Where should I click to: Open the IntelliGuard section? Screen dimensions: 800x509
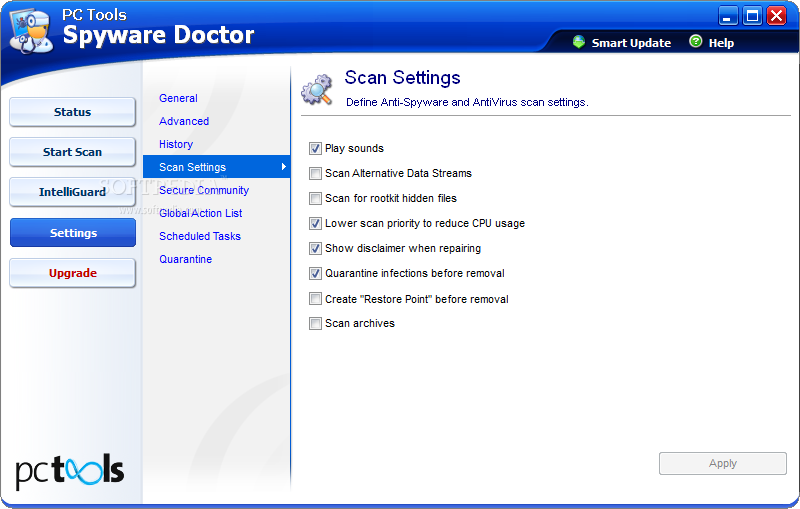click(x=72, y=192)
